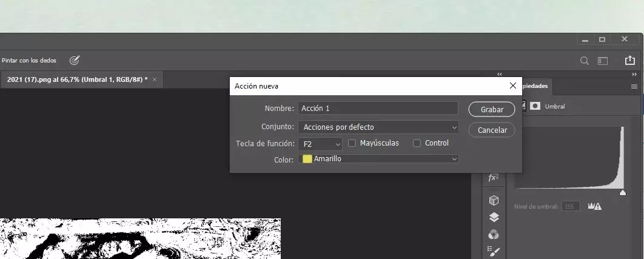Enable the Control checkbox
Image resolution: width=644 pixels, height=259 pixels.
417,144
